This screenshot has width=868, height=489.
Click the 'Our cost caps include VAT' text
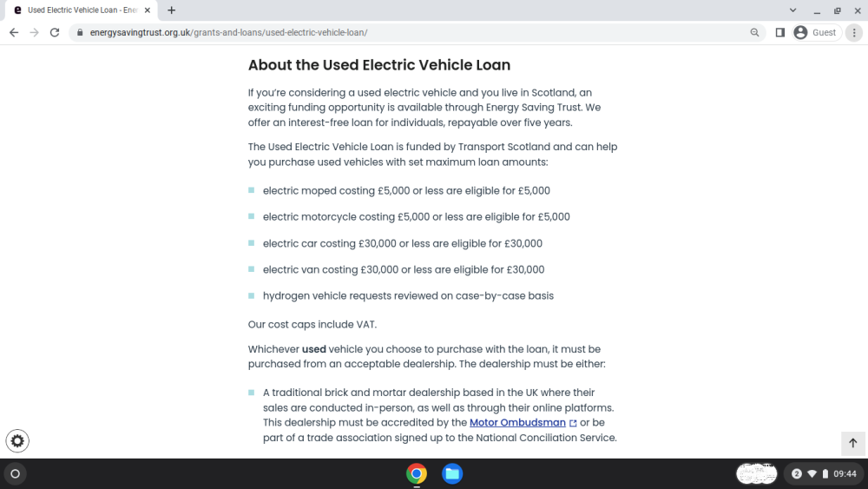[312, 325]
